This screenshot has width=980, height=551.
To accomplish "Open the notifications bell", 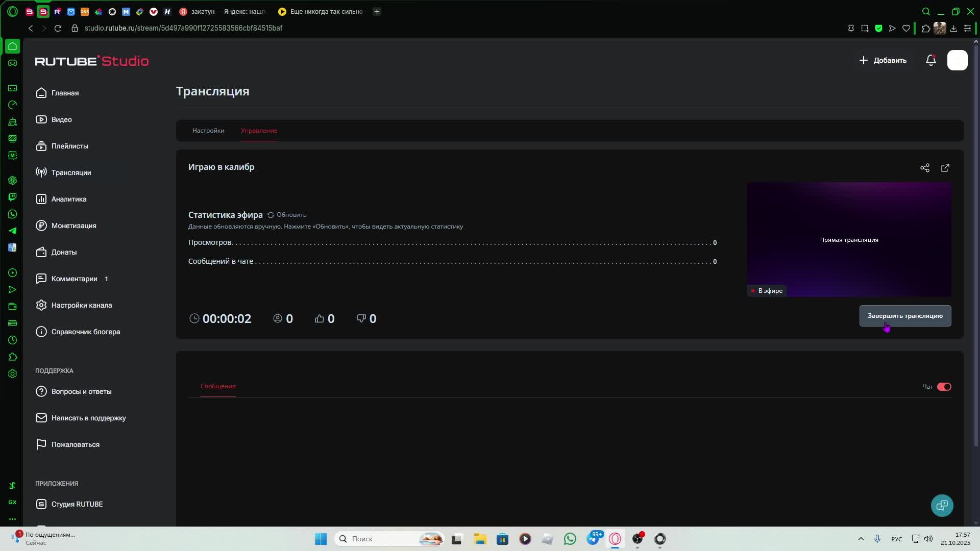I will pos(930,60).
